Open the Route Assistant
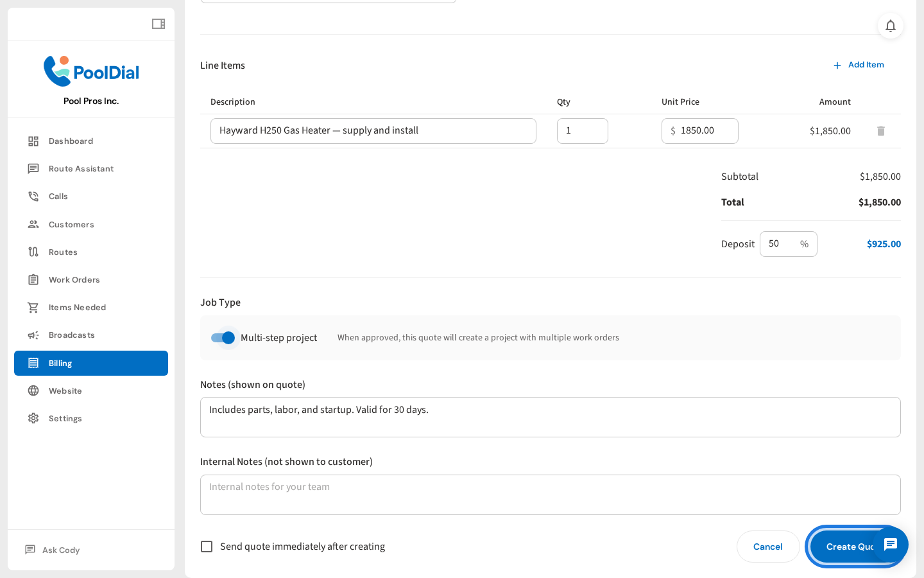 click(x=80, y=168)
